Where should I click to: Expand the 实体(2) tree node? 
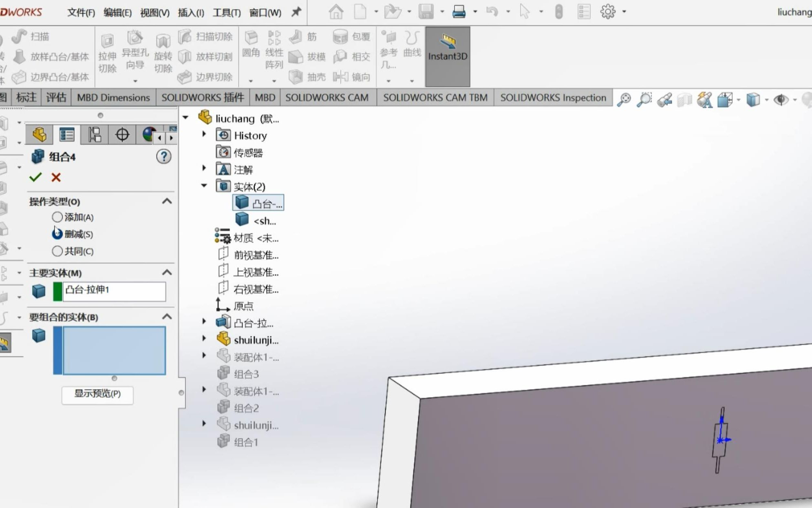[203, 186]
